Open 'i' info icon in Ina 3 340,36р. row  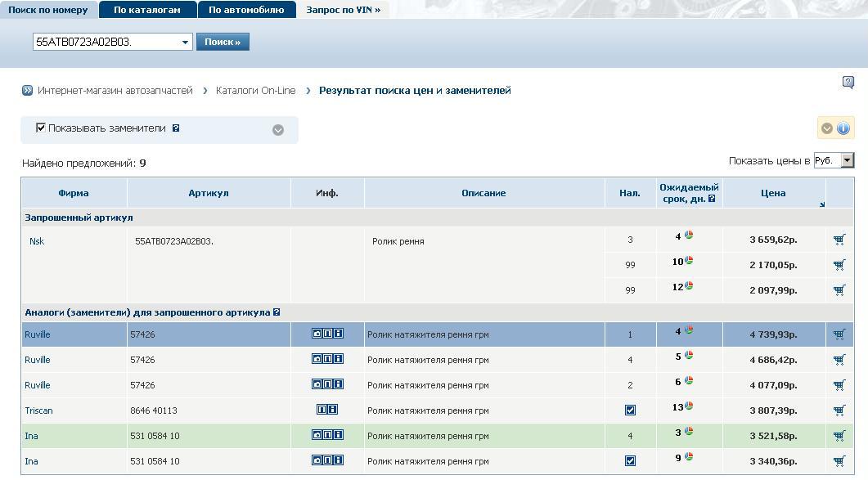(338, 460)
